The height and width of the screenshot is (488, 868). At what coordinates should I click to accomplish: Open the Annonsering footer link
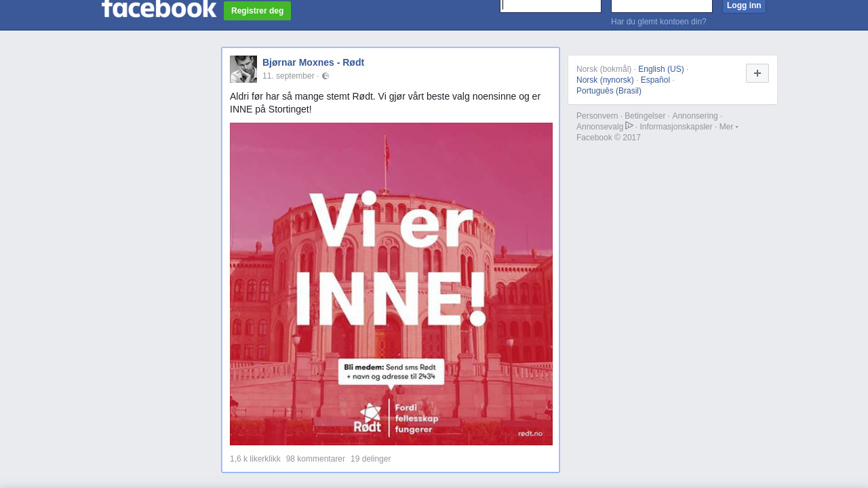pyautogui.click(x=694, y=116)
